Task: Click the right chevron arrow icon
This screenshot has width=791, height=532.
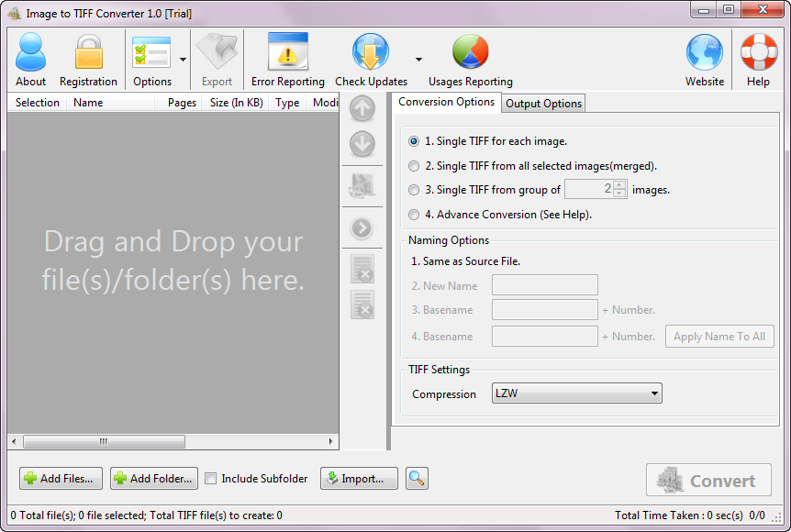Action: [362, 227]
